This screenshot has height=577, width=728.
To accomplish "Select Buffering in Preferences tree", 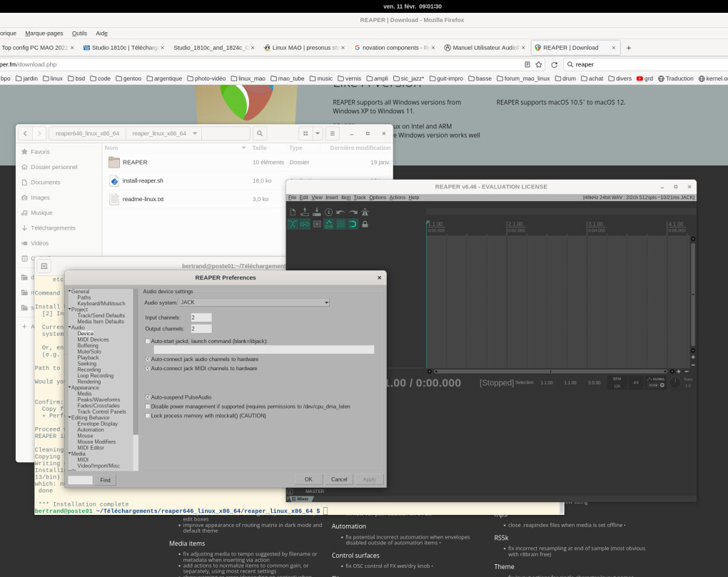I will tap(88, 345).
